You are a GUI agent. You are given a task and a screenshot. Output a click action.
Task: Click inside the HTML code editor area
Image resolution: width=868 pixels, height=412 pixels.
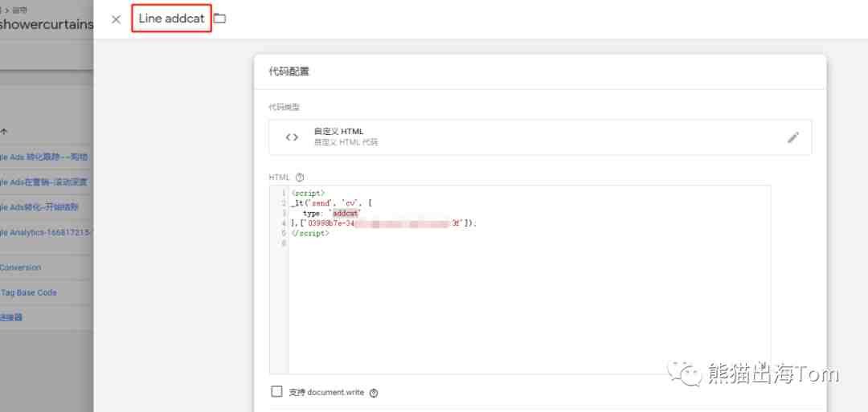[520, 279]
